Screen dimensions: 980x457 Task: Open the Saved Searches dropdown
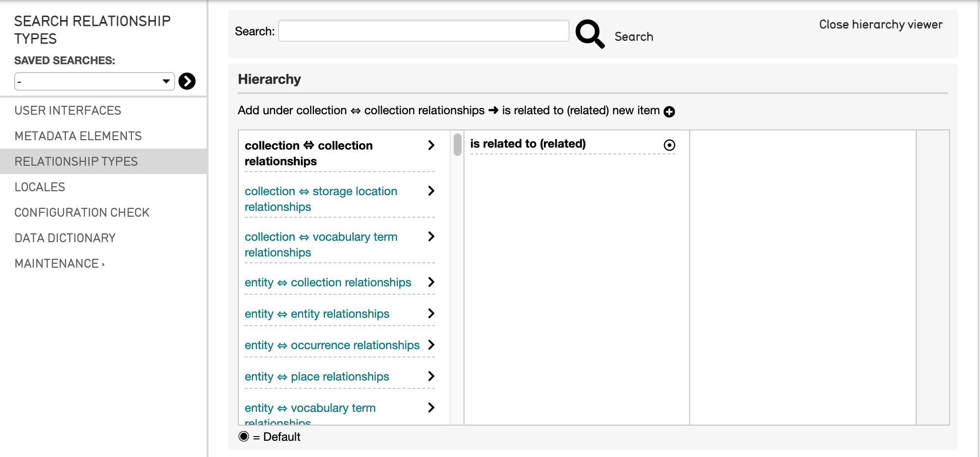click(94, 81)
